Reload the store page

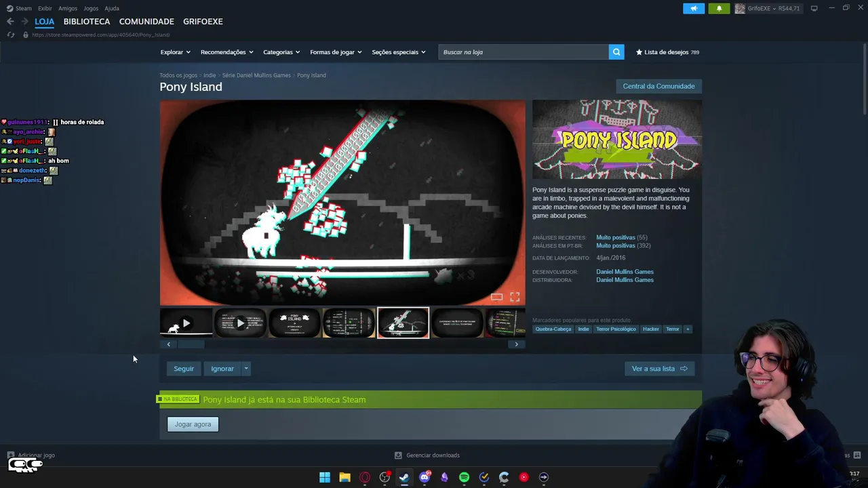pyautogui.click(x=11, y=35)
